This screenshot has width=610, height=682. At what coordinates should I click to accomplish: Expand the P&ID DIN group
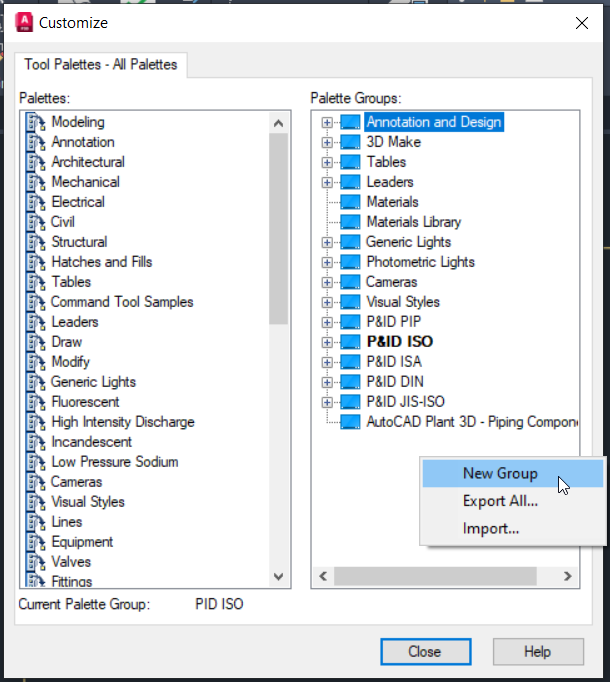click(x=327, y=383)
